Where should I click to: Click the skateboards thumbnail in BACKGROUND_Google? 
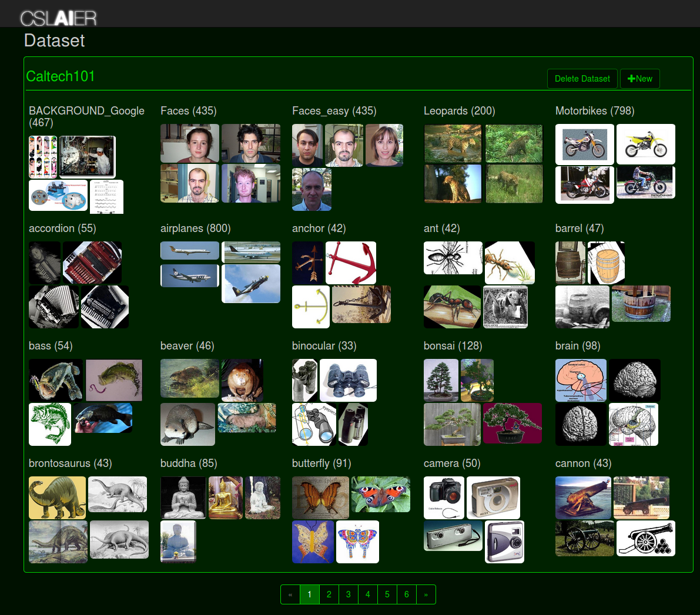coord(43,157)
